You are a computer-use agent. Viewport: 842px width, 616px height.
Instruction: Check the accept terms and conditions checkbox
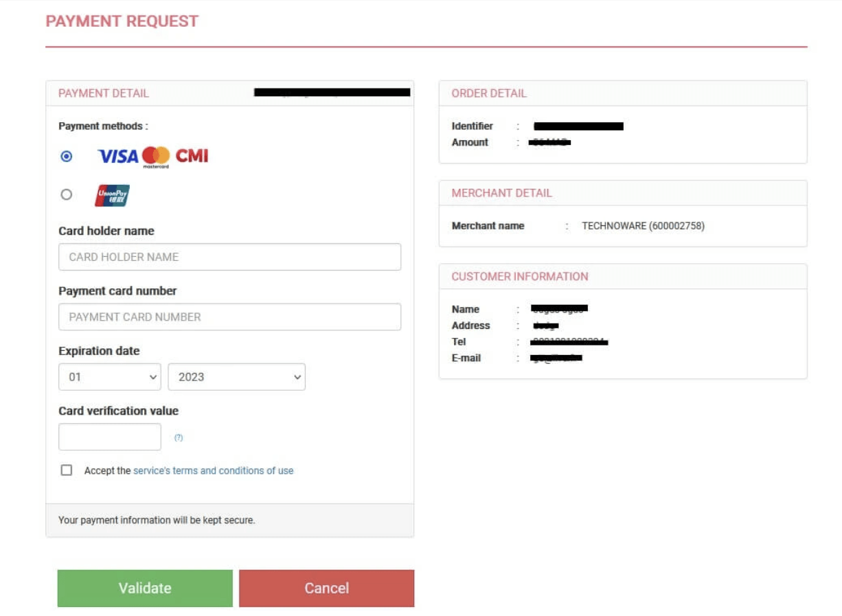(x=67, y=470)
